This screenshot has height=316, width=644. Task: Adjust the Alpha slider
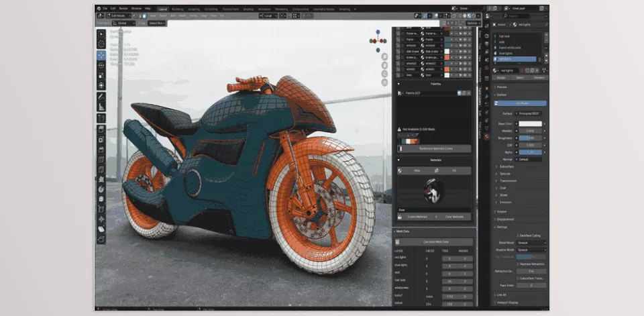[530, 152]
